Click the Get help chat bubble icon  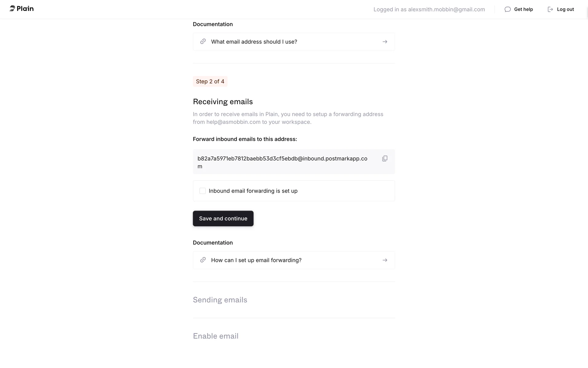(507, 9)
